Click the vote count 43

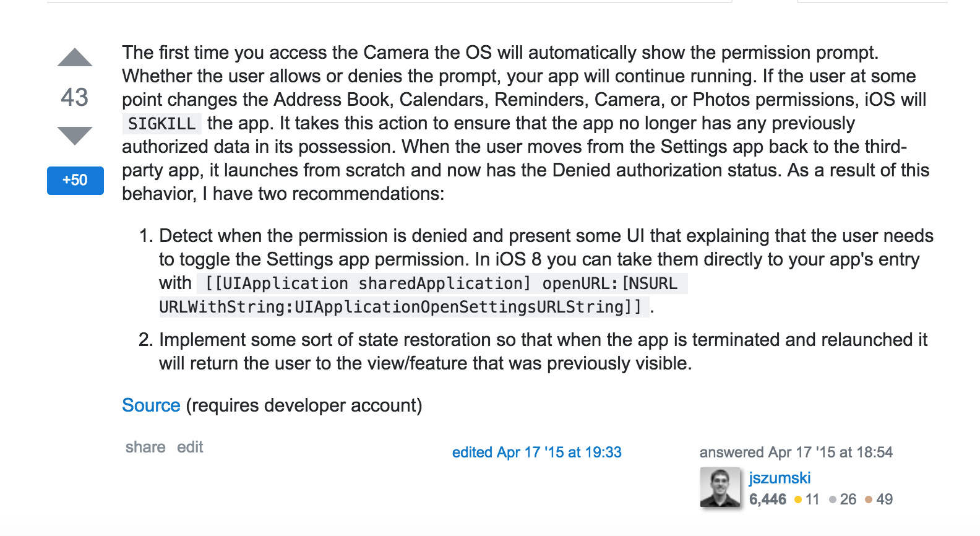[x=75, y=97]
